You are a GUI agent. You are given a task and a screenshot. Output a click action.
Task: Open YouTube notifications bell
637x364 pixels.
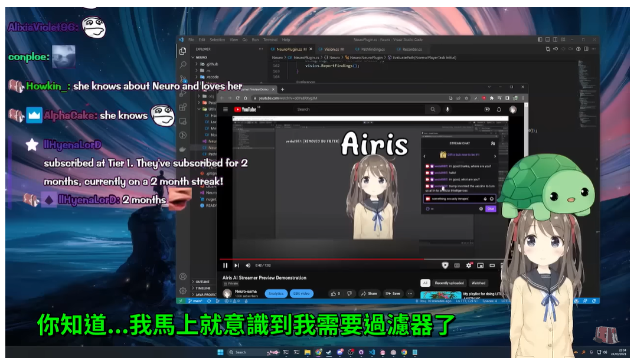(x=499, y=109)
